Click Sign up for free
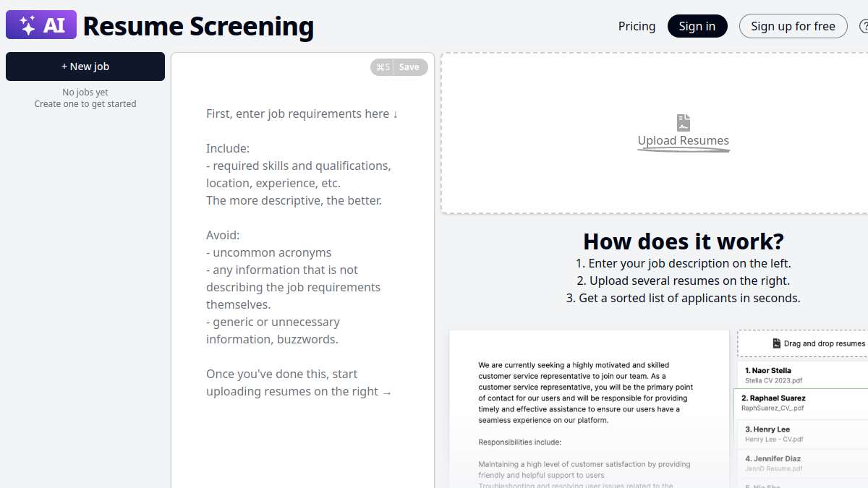The height and width of the screenshot is (488, 868). 793,26
